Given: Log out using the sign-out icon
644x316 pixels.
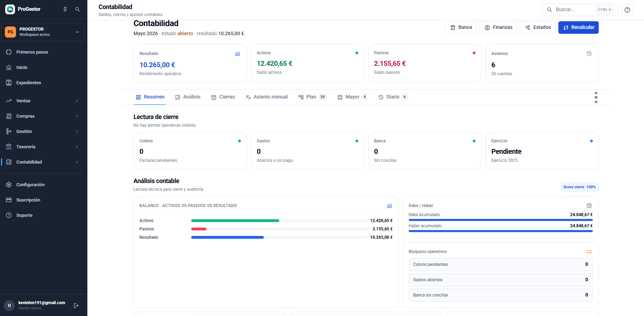Looking at the screenshot, I should click(76, 306).
